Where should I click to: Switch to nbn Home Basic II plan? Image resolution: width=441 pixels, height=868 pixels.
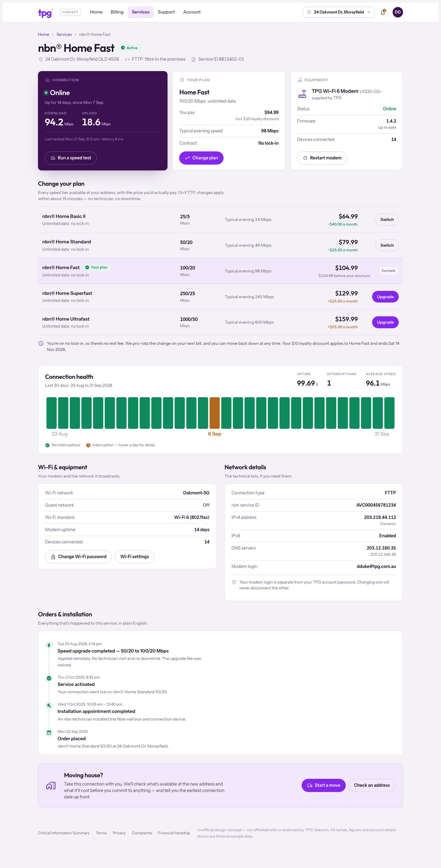[x=387, y=220]
